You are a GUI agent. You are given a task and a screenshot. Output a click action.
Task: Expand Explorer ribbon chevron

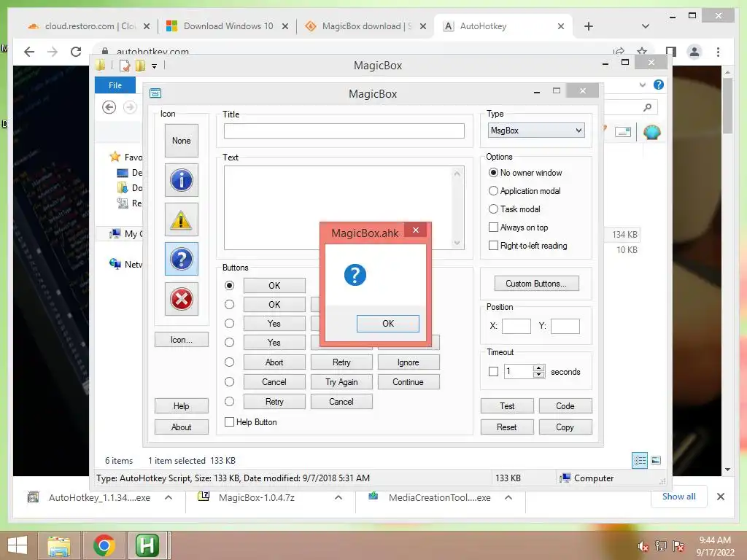tap(642, 85)
